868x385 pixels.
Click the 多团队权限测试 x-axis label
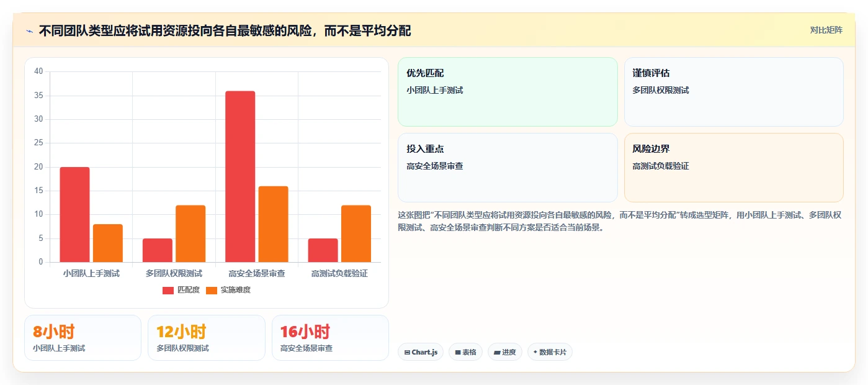pos(174,273)
